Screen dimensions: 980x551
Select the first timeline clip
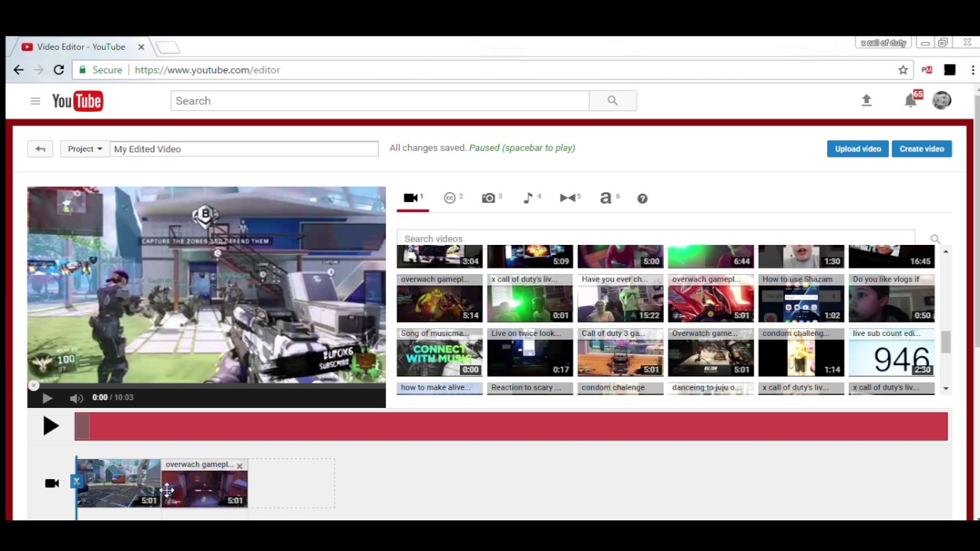[x=119, y=483]
